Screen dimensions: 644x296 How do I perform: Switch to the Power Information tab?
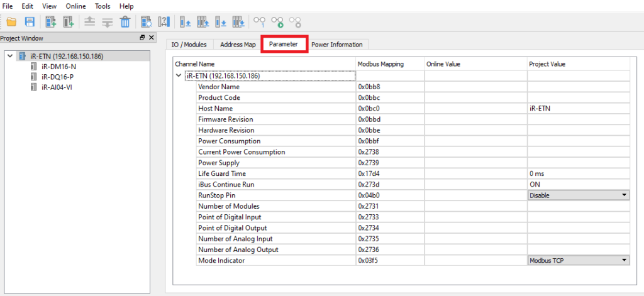337,45
